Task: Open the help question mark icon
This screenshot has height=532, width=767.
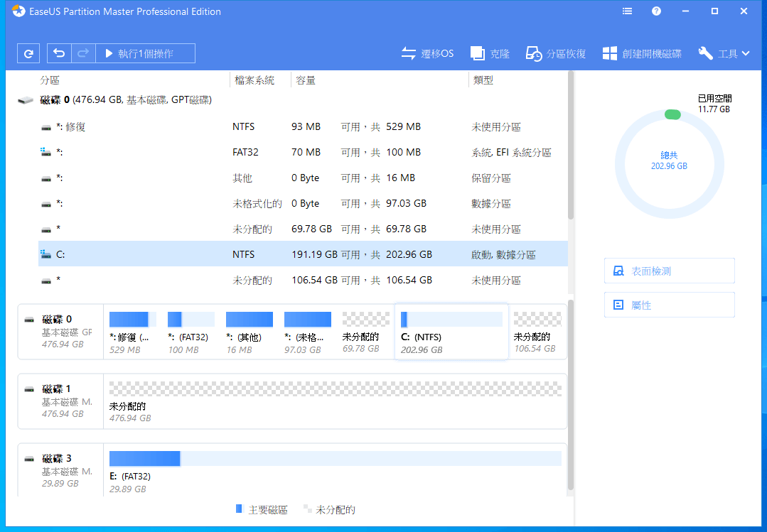Action: [656, 11]
